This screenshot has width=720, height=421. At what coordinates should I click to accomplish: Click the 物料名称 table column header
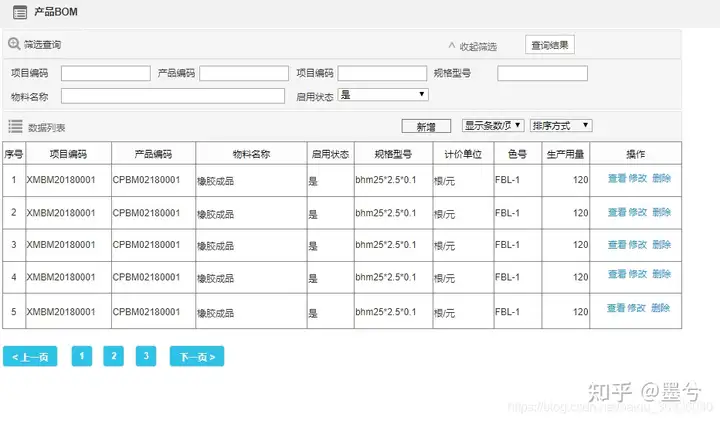[x=251, y=154]
